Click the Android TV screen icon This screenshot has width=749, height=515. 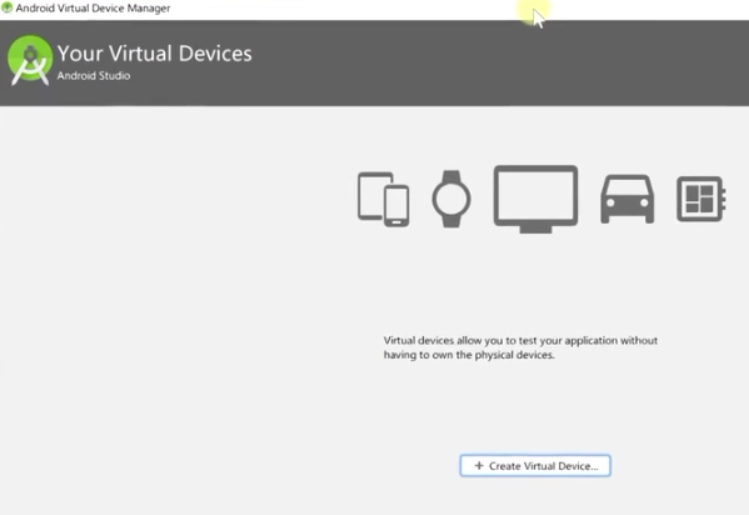[535, 199]
